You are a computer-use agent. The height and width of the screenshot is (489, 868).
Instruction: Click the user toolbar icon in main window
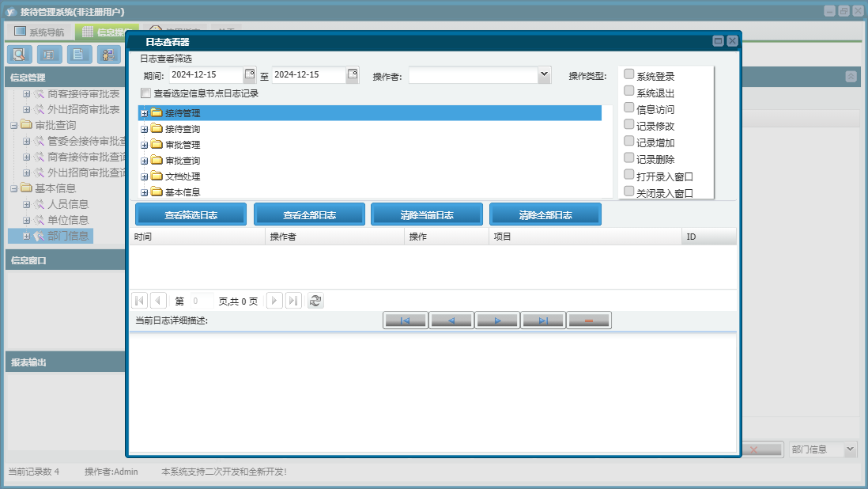(x=109, y=55)
